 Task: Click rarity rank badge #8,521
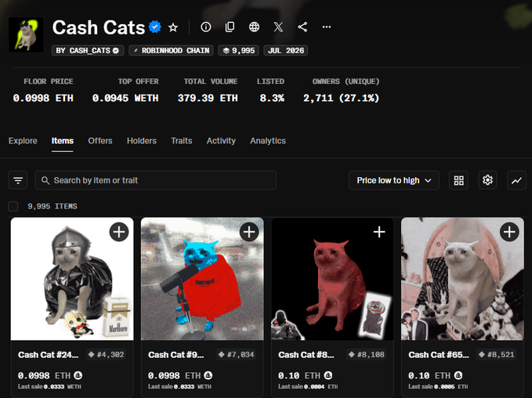point(497,355)
